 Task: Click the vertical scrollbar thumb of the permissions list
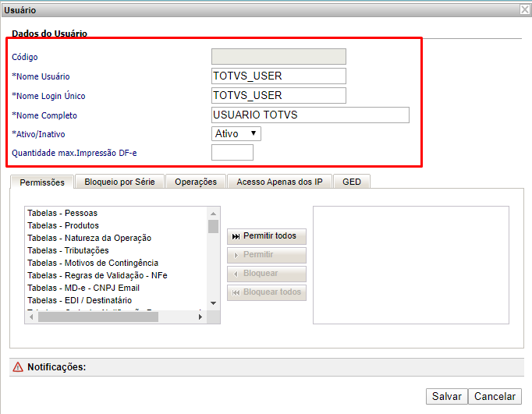click(x=213, y=227)
